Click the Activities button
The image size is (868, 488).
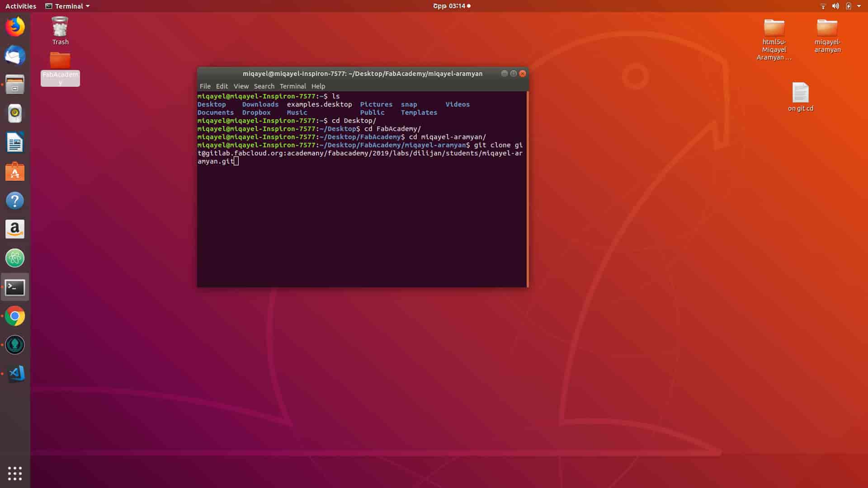(x=21, y=6)
